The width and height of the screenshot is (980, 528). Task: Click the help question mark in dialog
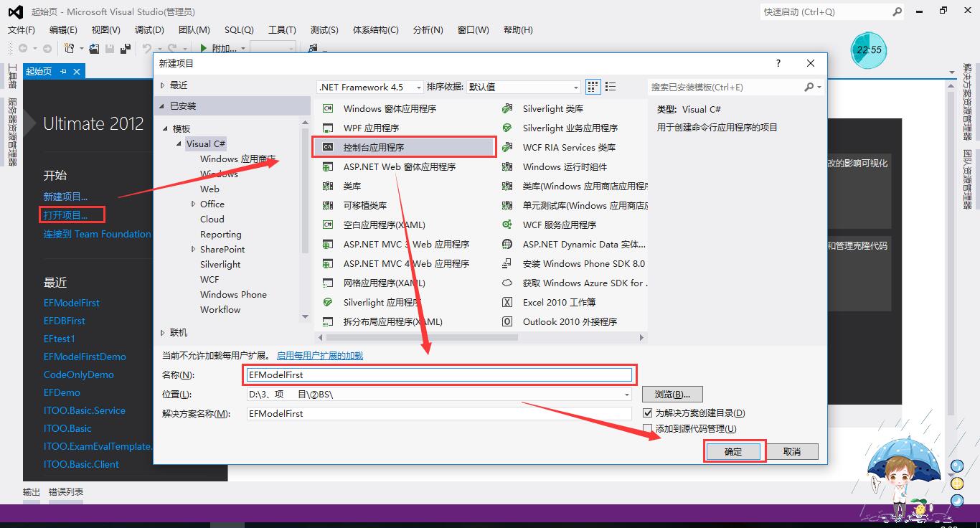778,63
